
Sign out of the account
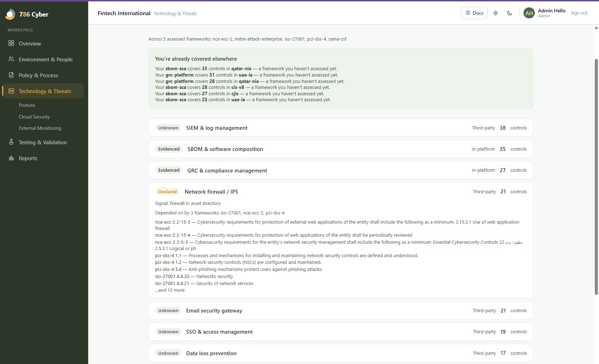pyautogui.click(x=579, y=13)
